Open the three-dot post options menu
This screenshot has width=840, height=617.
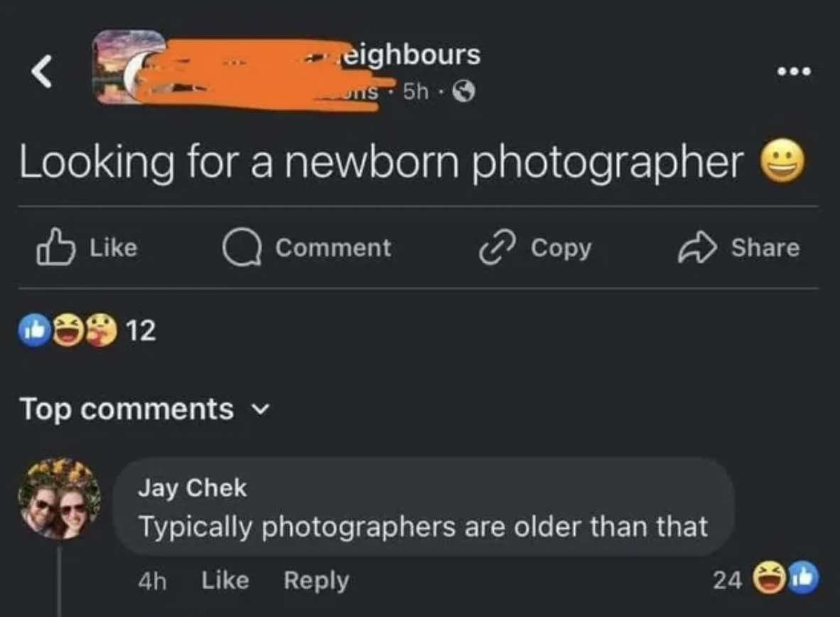[793, 72]
